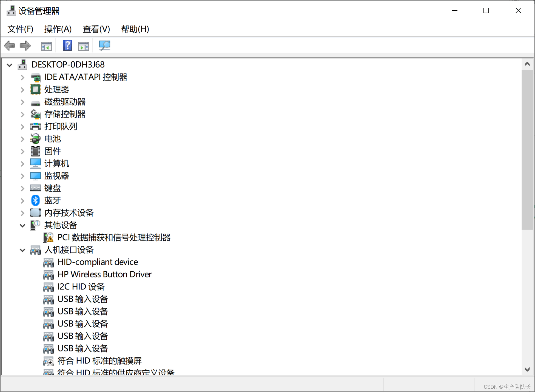Click the scrollbar down arrow

pos(527,369)
